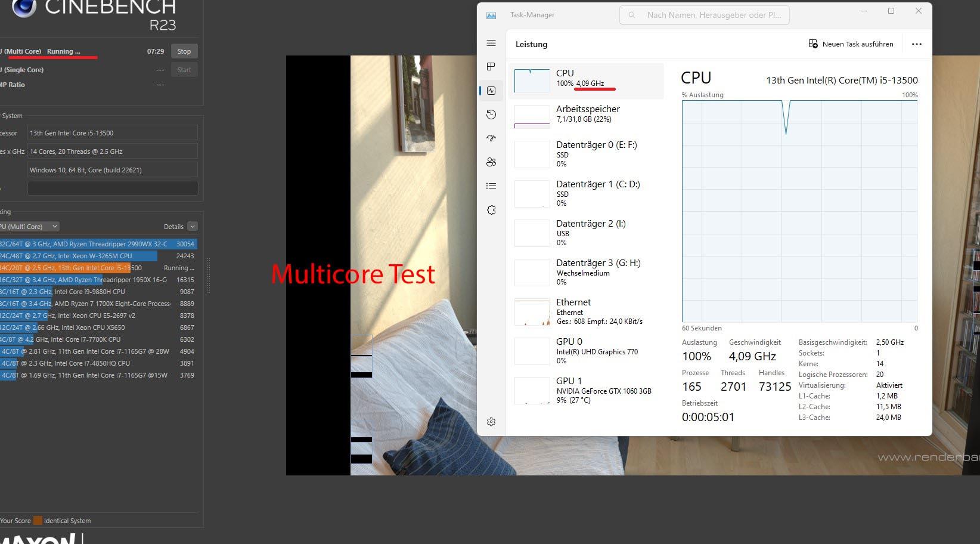
Task: Click the search box in Task Manager
Action: point(705,15)
